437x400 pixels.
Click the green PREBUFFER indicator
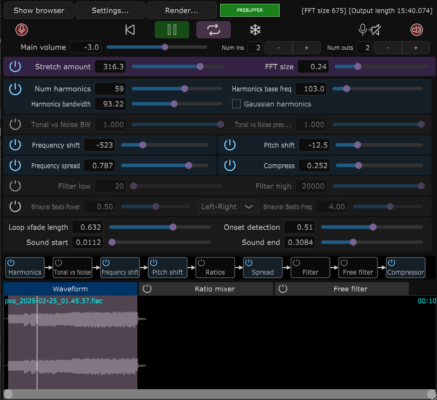tap(250, 10)
